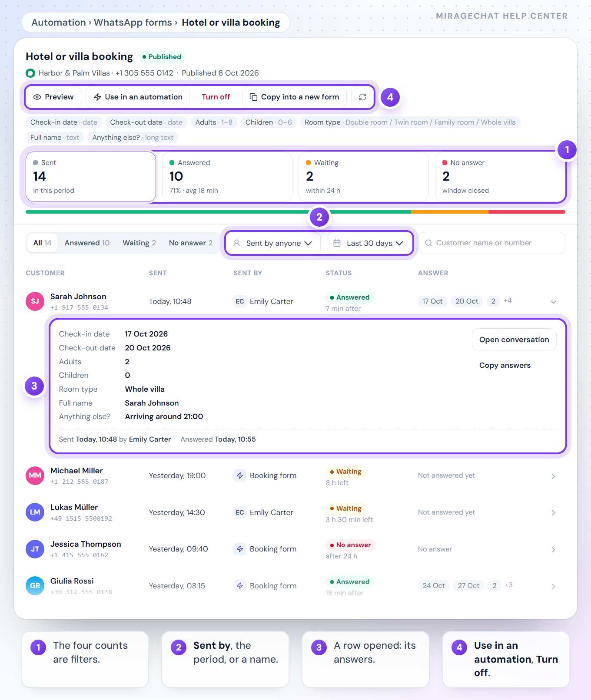Filter by the No answer count card
Viewport: 591px width, 700px height.
click(500, 176)
